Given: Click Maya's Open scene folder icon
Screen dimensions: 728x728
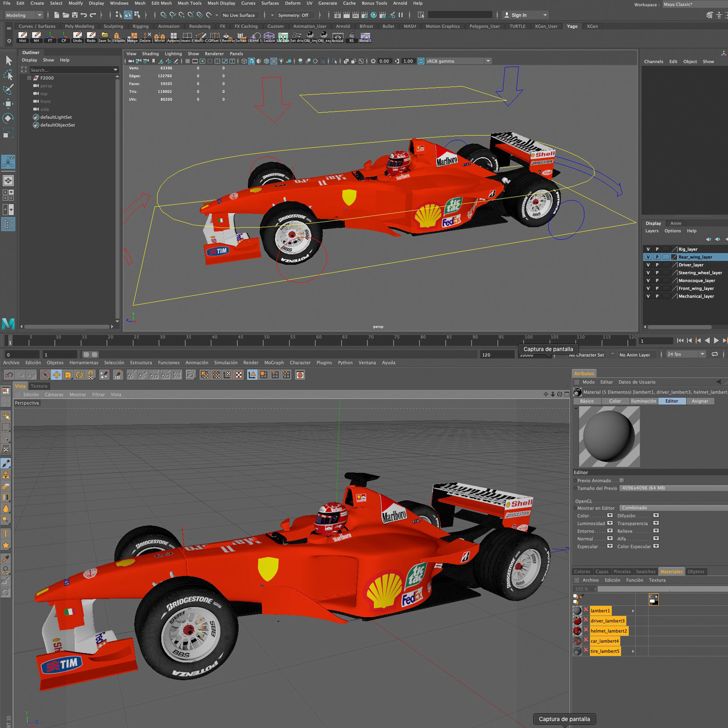Looking at the screenshot, I should [x=66, y=15].
